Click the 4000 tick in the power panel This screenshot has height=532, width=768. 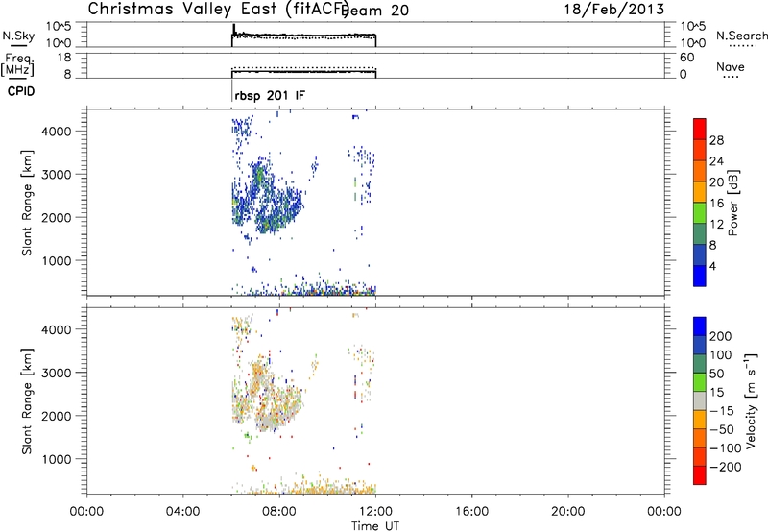[57, 132]
